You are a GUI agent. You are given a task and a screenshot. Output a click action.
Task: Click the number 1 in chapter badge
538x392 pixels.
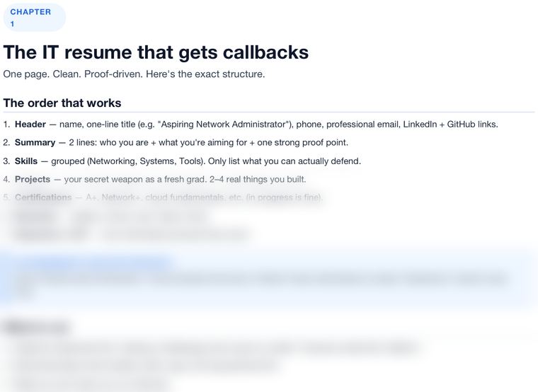tap(12, 24)
